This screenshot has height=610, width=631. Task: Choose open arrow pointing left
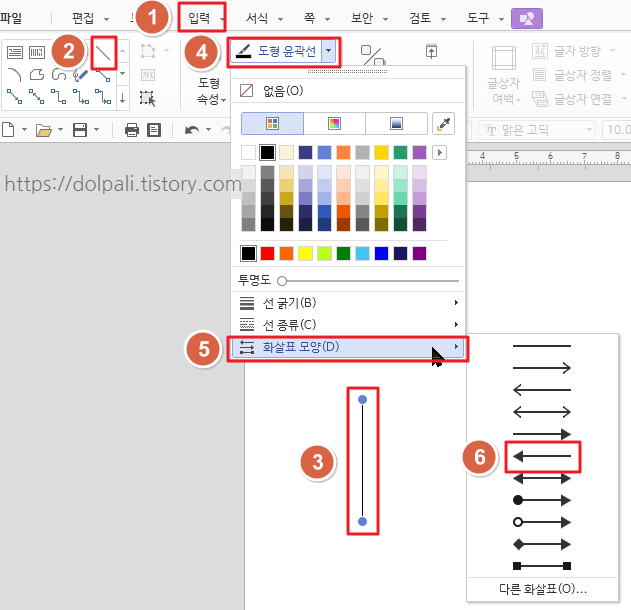tap(542, 389)
